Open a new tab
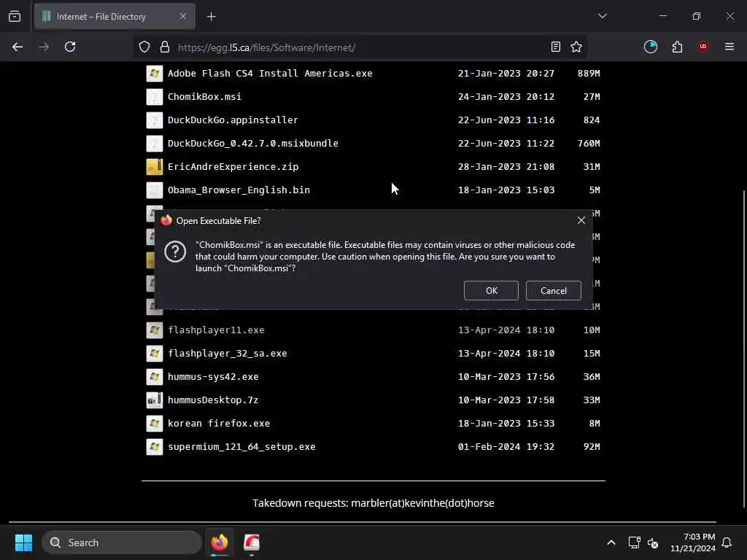 coord(211,17)
